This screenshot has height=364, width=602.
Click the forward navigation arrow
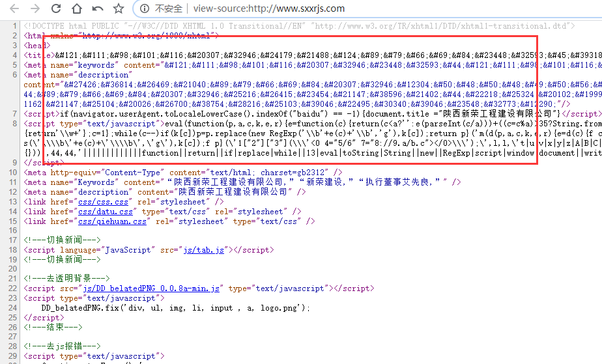[35, 8]
